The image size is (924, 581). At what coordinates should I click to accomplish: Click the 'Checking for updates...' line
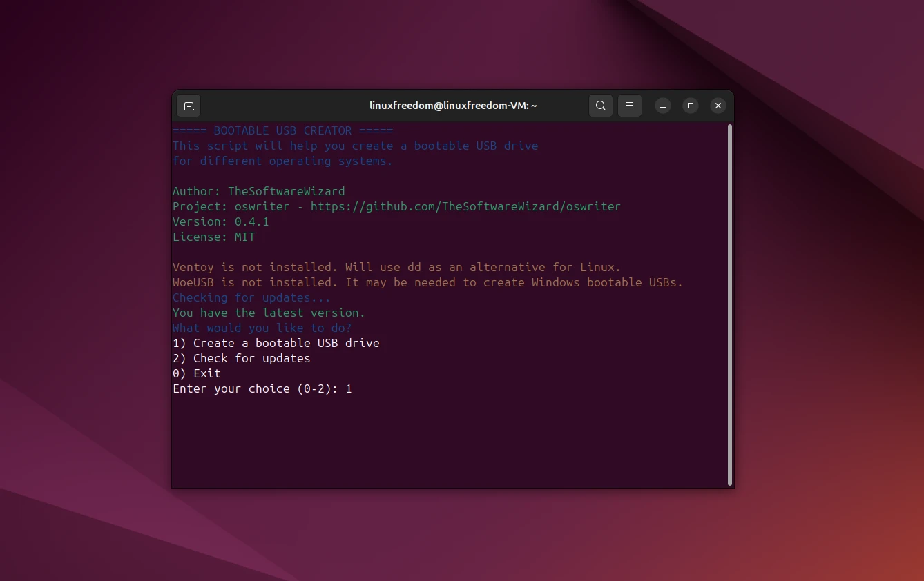[251, 297]
